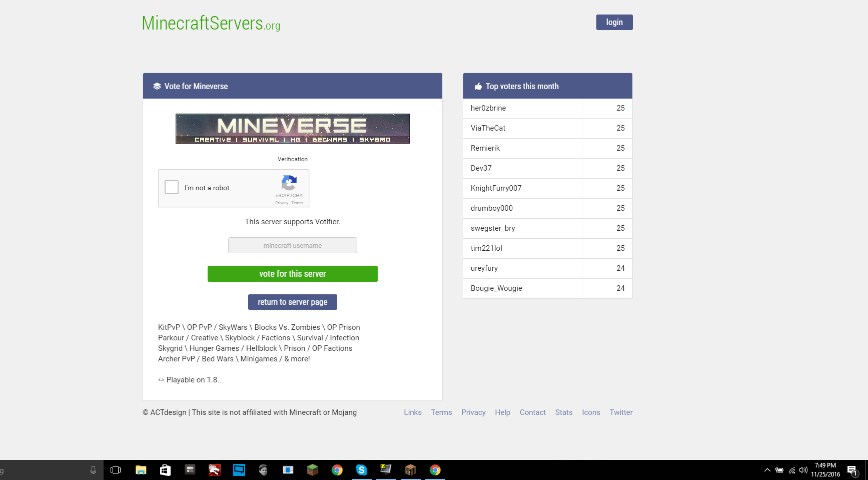Open the Links footer link

coord(413,412)
